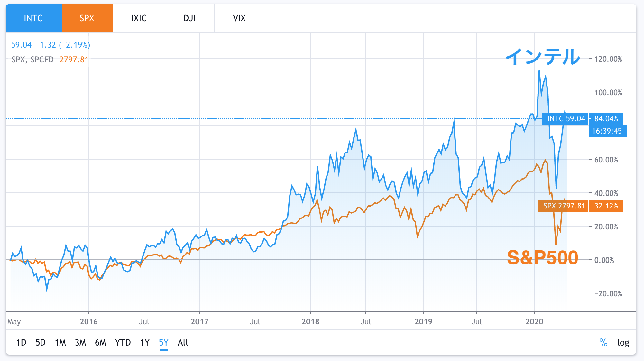Switch to the INTC symbol tab
This screenshot has width=644, height=361.
point(33,18)
